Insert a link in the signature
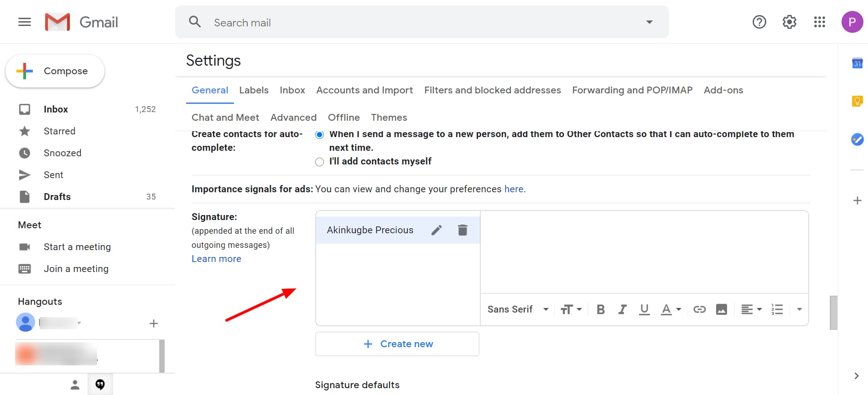Viewport: 868px width, 395px height. [699, 310]
